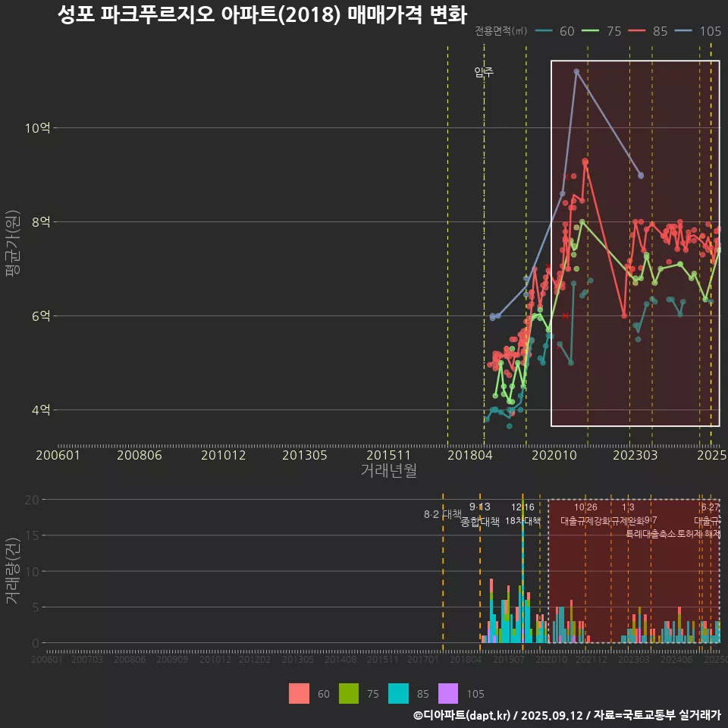728x728 pixels.
Task: Click the 입주 annotation label
Action: (x=484, y=73)
